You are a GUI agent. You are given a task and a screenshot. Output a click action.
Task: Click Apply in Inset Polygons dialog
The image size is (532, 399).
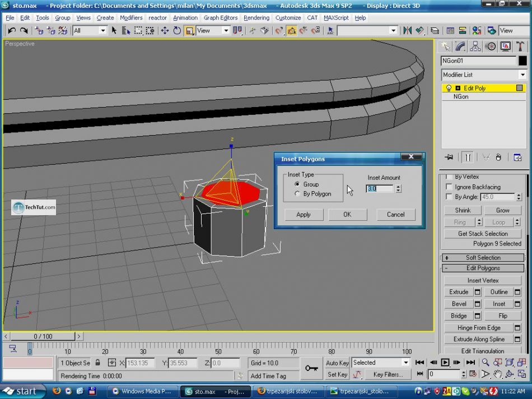click(304, 215)
